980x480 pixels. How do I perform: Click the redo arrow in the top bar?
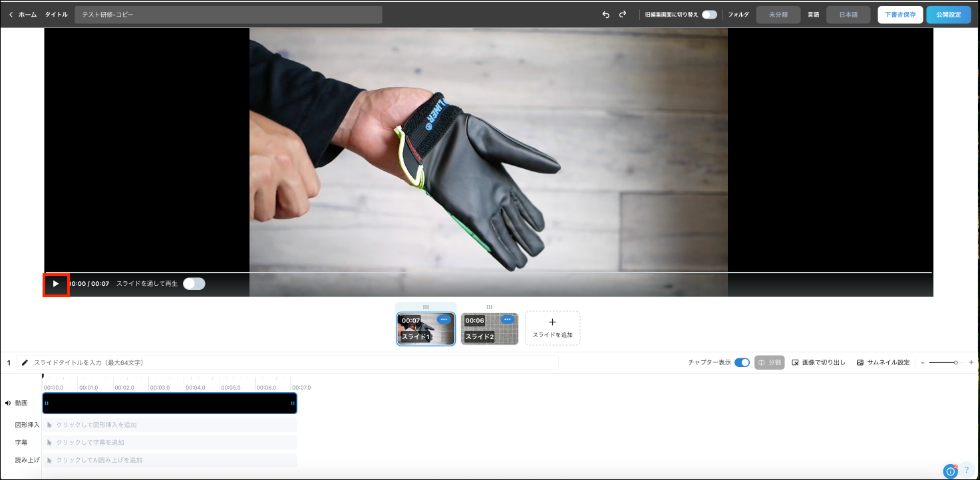click(623, 15)
